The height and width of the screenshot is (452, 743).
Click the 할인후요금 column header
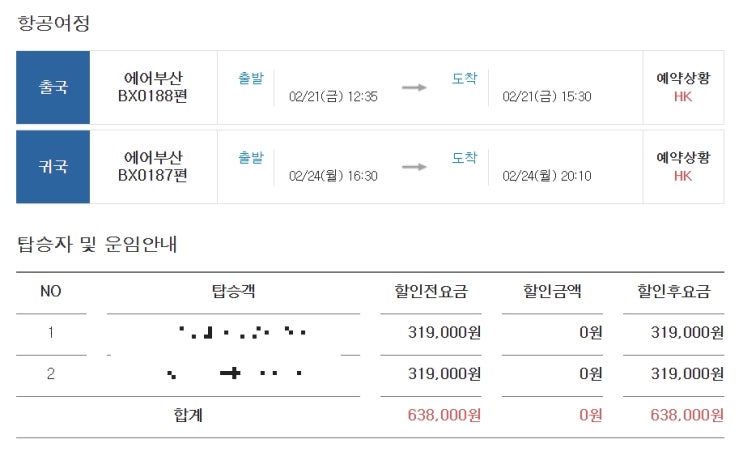[673, 292]
